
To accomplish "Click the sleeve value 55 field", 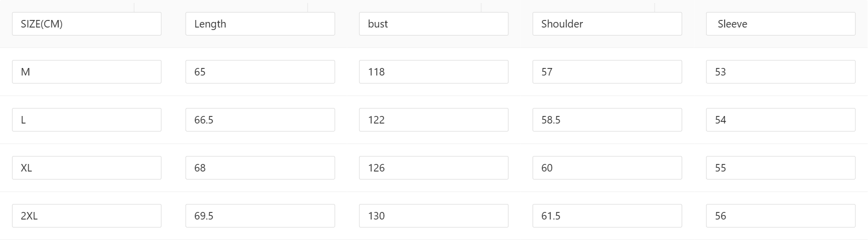I will pos(780,168).
